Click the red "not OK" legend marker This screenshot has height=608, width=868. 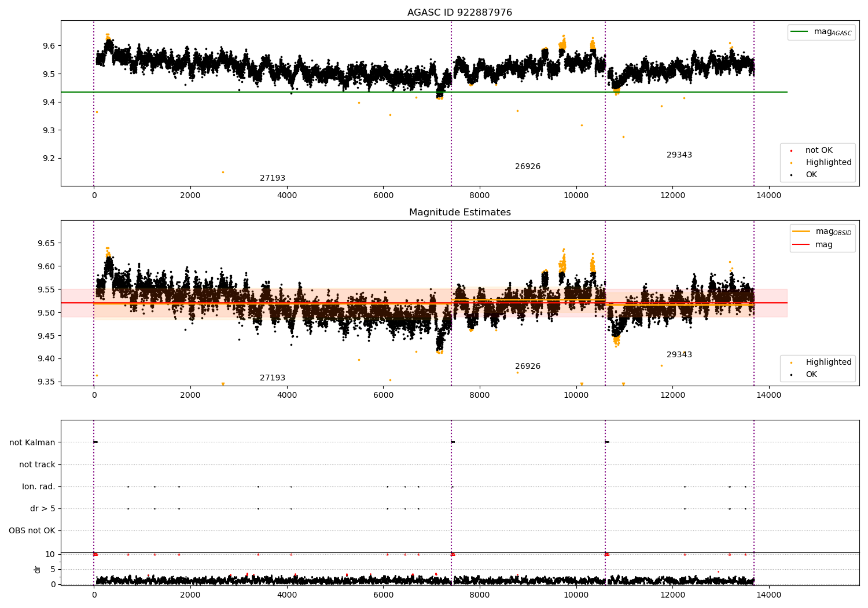(791, 151)
